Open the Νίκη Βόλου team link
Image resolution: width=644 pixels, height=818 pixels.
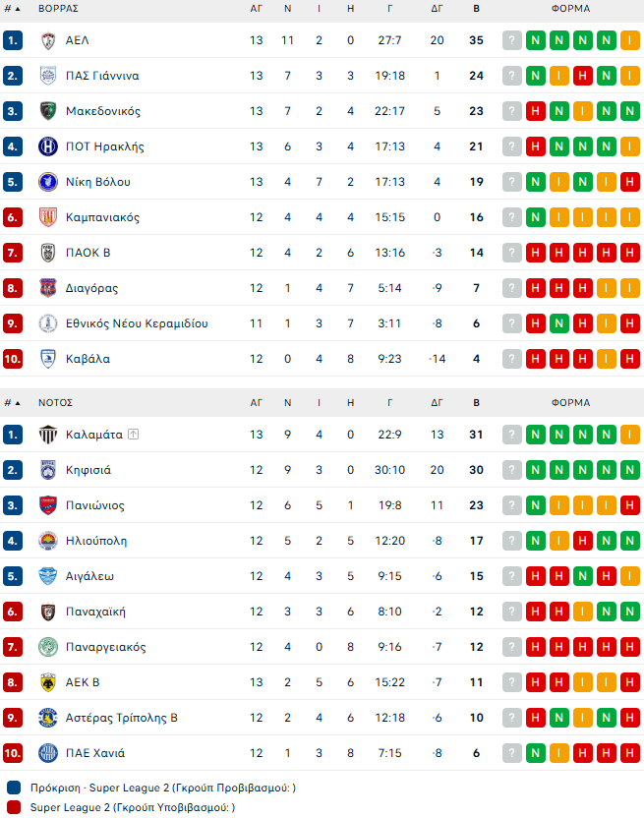(x=97, y=182)
